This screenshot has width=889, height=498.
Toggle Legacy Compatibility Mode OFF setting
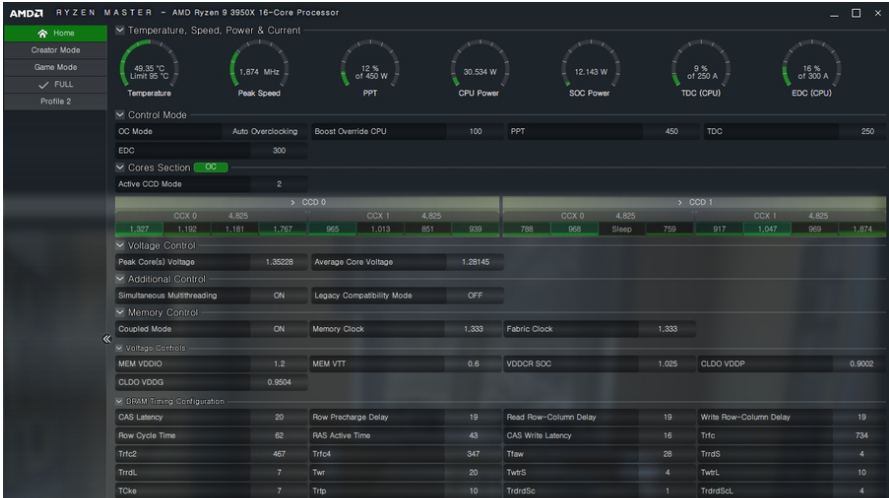pos(475,295)
